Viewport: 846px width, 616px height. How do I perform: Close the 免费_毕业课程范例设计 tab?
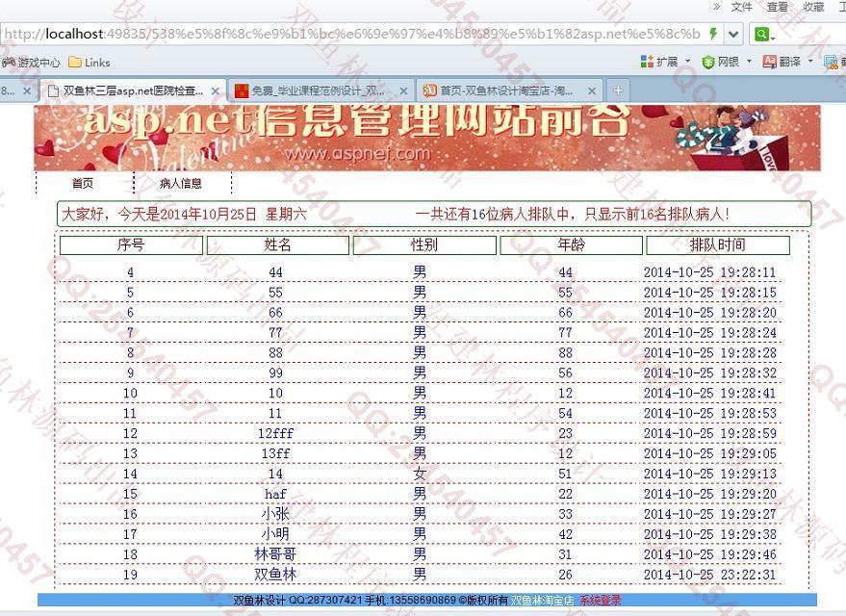(x=403, y=91)
